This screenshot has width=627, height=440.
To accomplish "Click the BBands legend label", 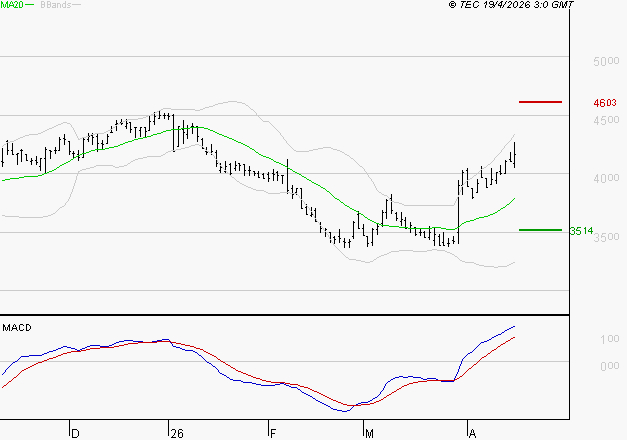I will [x=56, y=5].
